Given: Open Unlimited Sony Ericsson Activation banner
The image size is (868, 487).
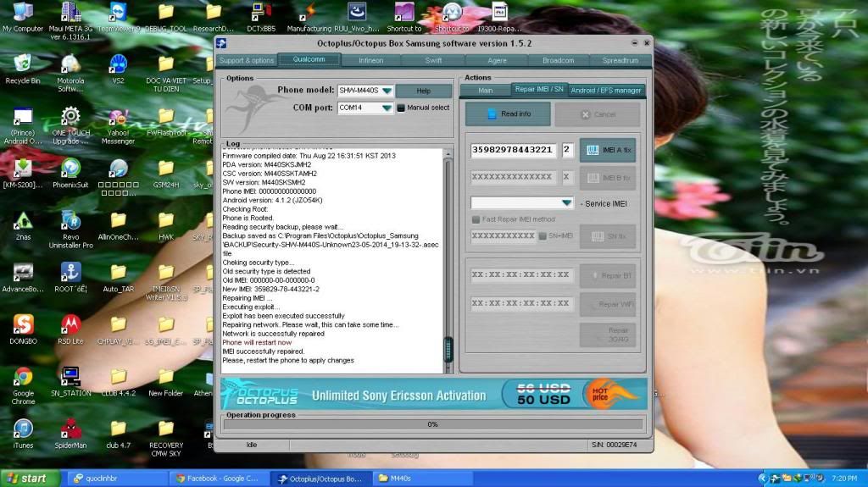Looking at the screenshot, I should (434, 394).
